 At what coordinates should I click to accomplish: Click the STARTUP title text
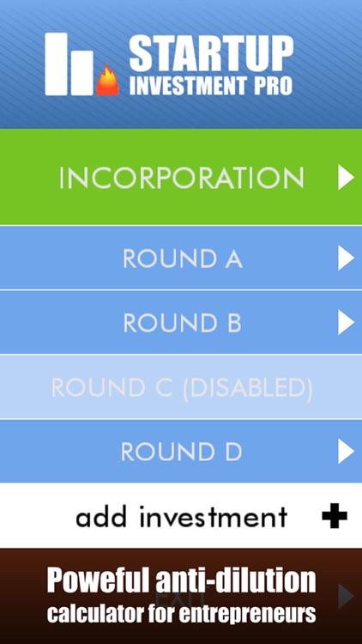211,53
